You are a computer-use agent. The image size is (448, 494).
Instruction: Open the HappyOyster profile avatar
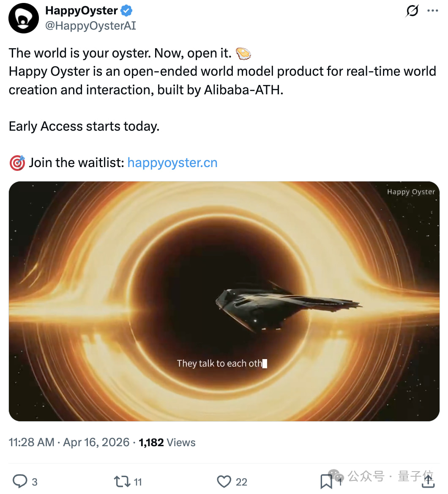click(x=24, y=18)
